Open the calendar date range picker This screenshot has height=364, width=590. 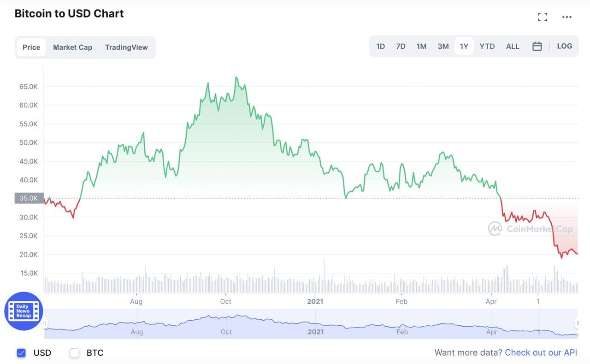pyautogui.click(x=537, y=46)
